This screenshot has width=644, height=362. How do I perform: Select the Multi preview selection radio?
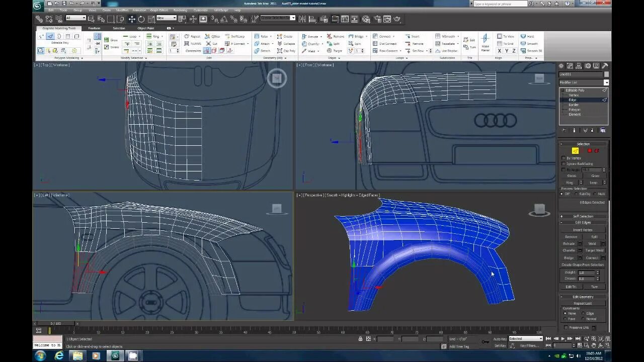595,194
